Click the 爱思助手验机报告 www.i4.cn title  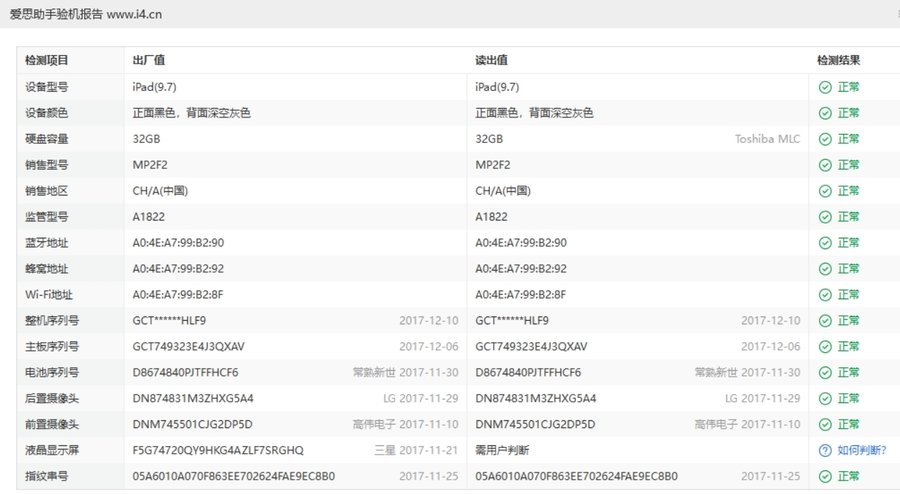(x=86, y=14)
